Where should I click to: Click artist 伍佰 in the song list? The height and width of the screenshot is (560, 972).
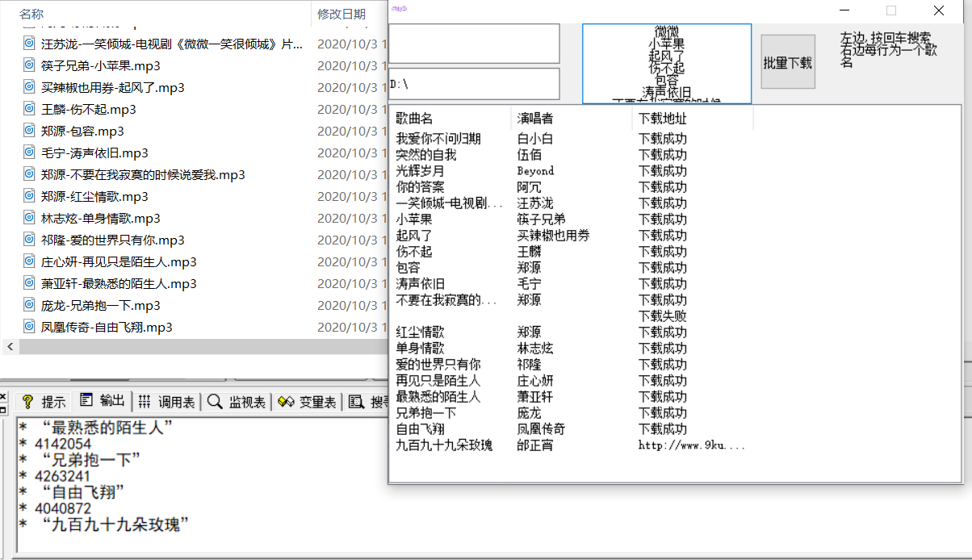529,155
